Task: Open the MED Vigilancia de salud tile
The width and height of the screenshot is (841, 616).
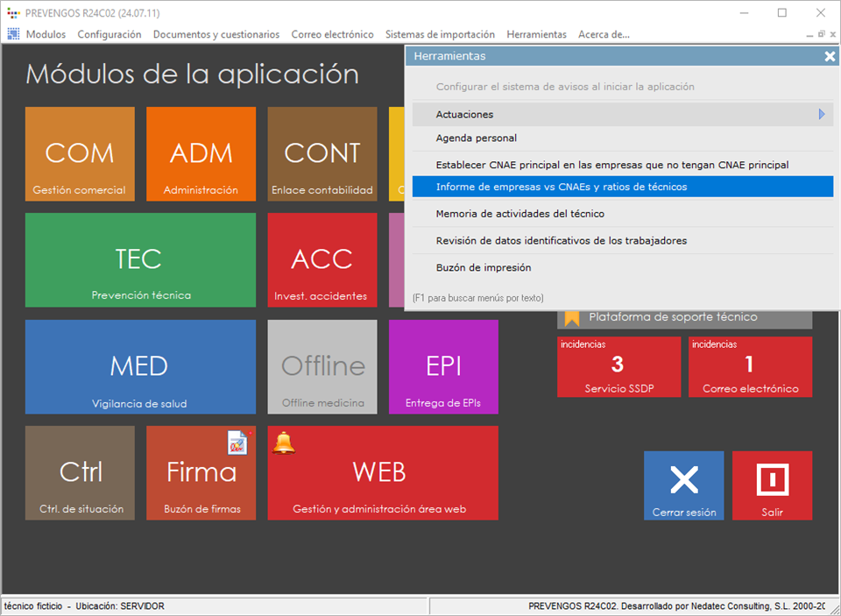Action: (140, 366)
